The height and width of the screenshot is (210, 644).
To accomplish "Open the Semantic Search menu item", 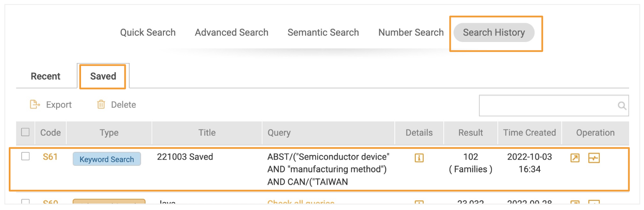I will tap(323, 32).
